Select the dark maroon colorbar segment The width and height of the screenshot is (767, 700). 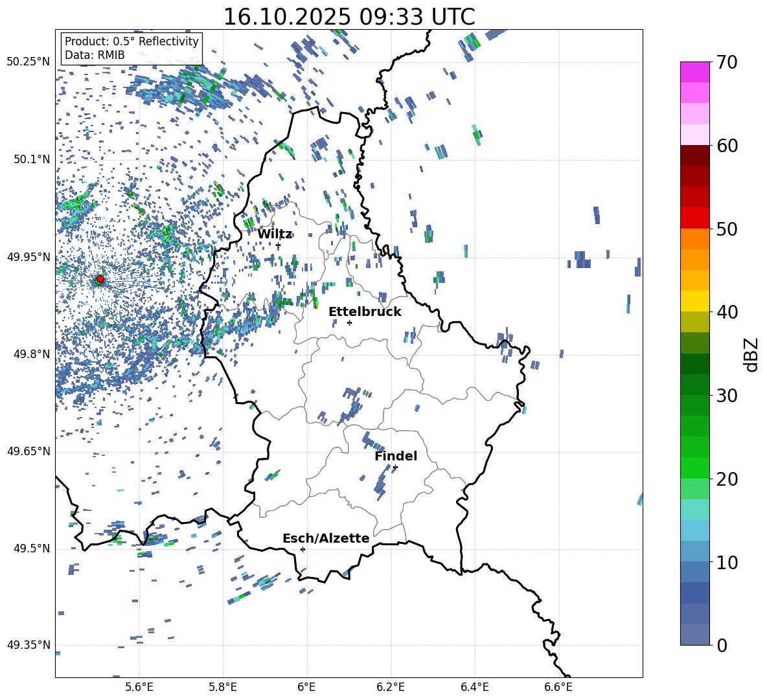[694, 155]
